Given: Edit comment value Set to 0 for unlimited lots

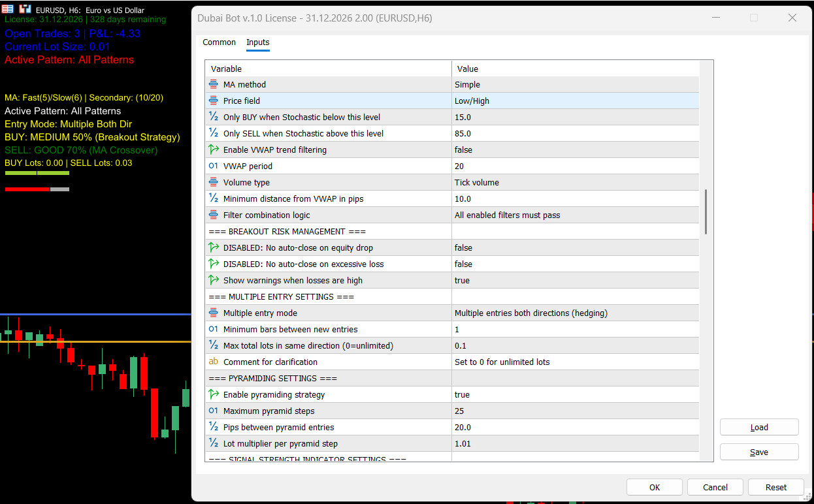Looking at the screenshot, I should coord(576,362).
